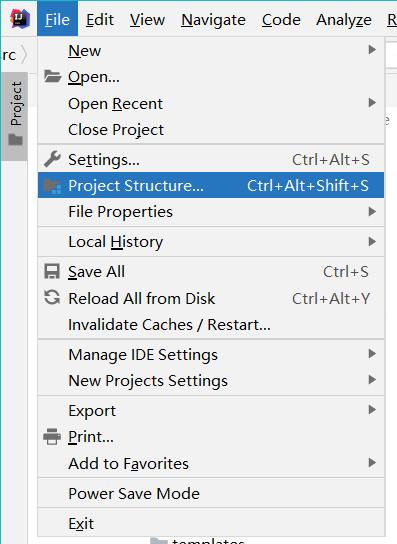
Task: Click the Reload All from Disk arrows icon
Action: (x=52, y=298)
